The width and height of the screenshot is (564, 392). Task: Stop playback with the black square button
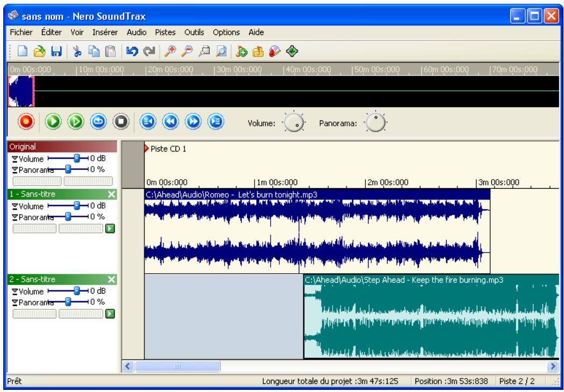click(x=121, y=122)
